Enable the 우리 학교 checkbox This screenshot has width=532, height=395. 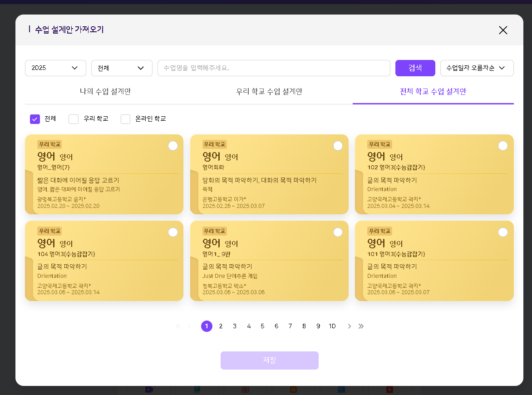(x=74, y=119)
